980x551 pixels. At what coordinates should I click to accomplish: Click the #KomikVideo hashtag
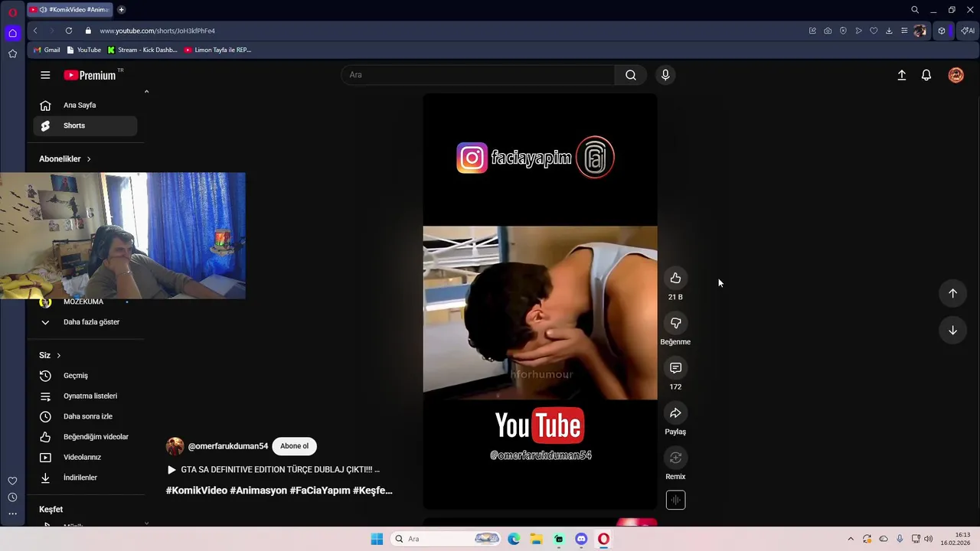[x=197, y=491]
